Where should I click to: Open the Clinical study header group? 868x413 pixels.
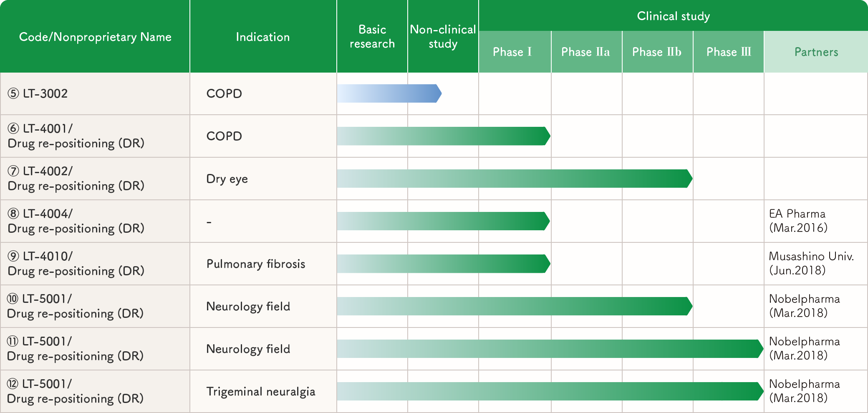pos(673,16)
